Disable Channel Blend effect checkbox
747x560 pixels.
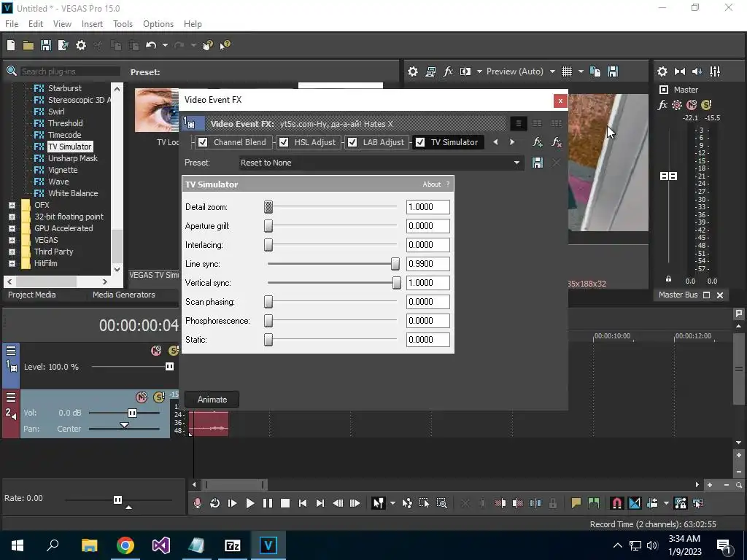point(203,142)
